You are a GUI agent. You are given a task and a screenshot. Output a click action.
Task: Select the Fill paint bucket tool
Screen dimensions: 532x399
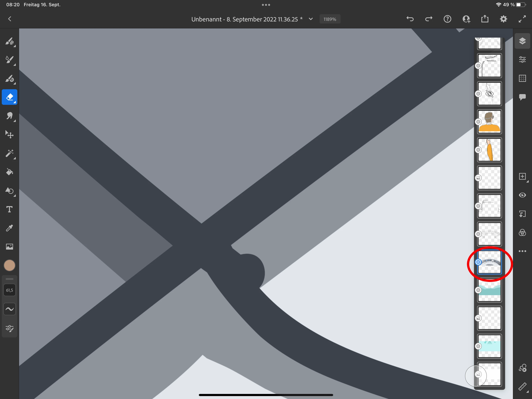click(x=9, y=172)
